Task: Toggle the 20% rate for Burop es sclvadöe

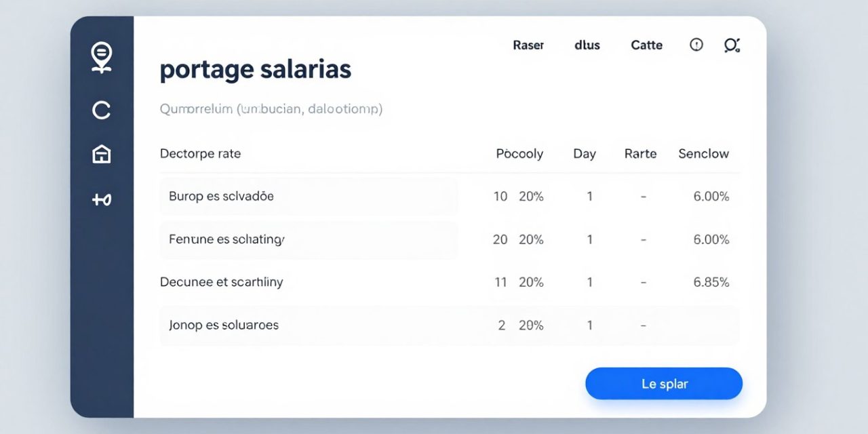Action: pos(532,196)
